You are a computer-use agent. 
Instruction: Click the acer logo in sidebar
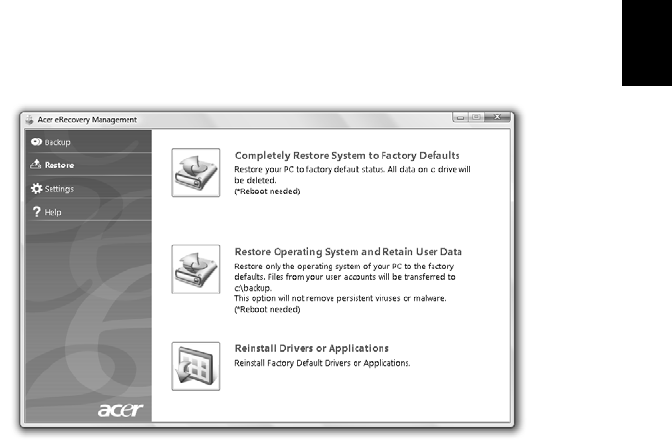pos(120,410)
